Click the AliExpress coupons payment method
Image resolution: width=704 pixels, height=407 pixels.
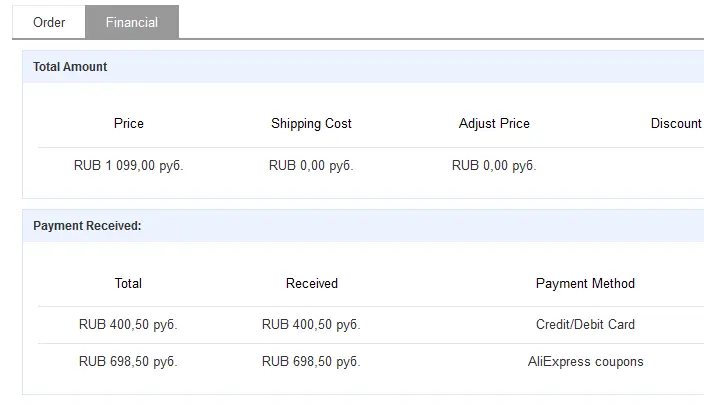click(585, 362)
